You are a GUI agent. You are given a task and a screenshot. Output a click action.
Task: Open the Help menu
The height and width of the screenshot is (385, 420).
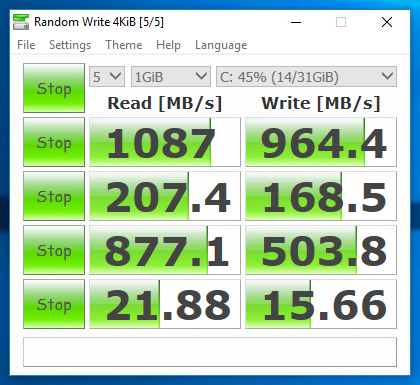tap(168, 45)
